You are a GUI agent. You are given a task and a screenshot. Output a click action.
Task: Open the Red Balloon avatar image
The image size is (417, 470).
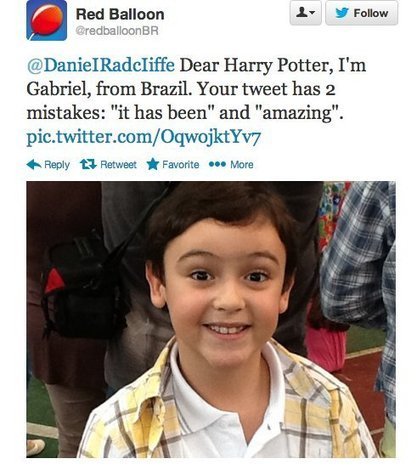coord(46,20)
